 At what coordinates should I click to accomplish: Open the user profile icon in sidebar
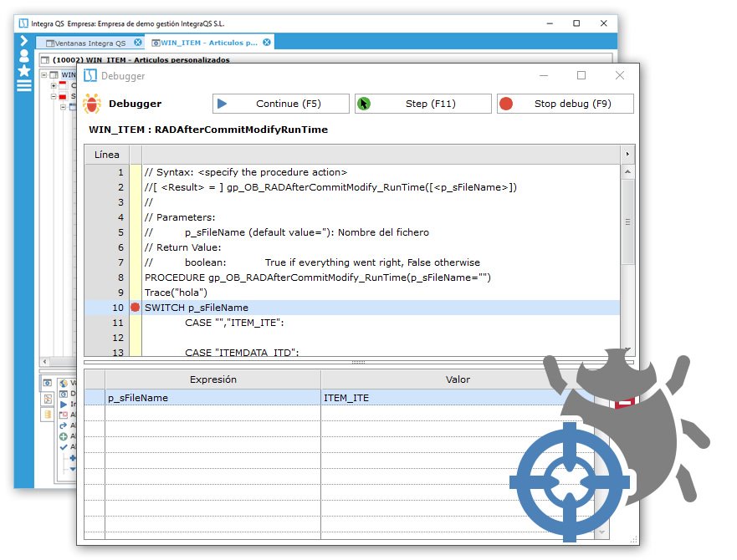[x=24, y=56]
